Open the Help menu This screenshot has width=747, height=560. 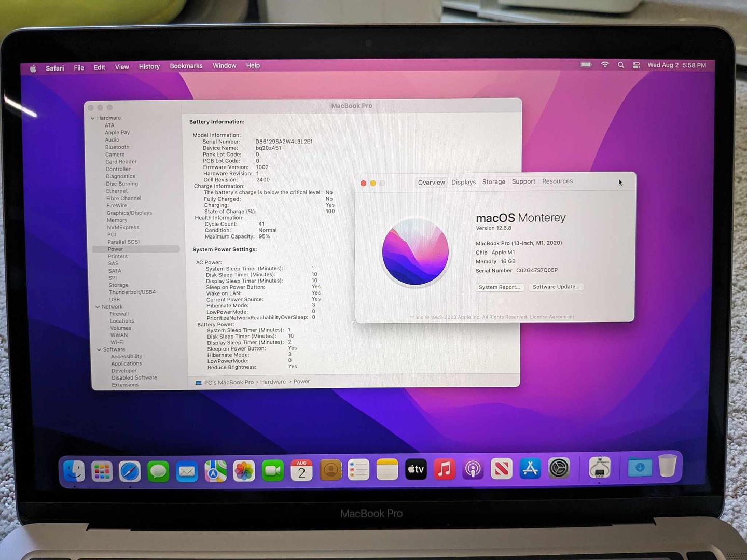[253, 65]
